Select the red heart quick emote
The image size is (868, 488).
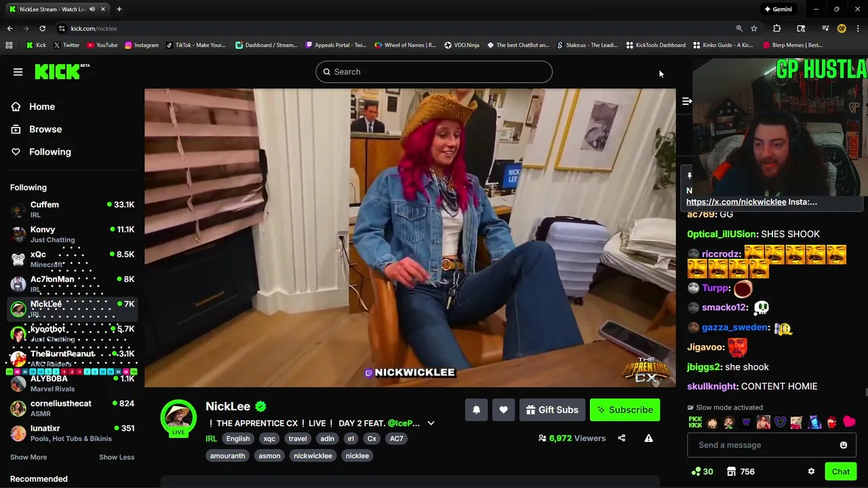point(849,422)
